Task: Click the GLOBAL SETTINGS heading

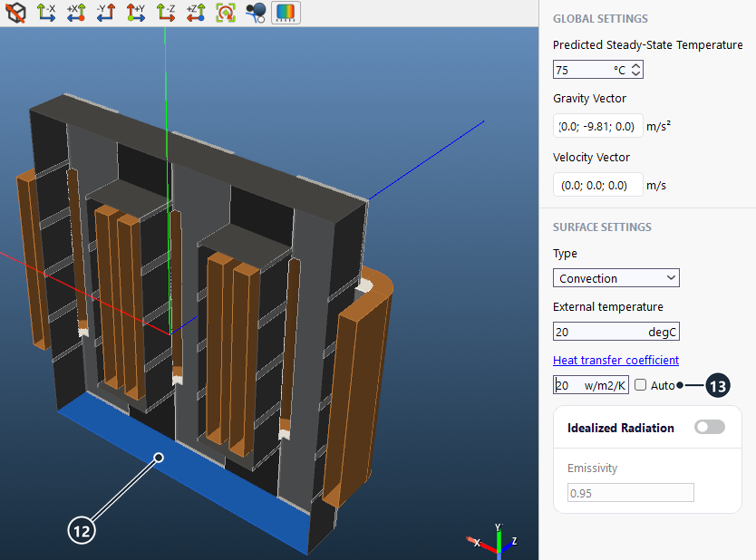Action: click(x=600, y=19)
